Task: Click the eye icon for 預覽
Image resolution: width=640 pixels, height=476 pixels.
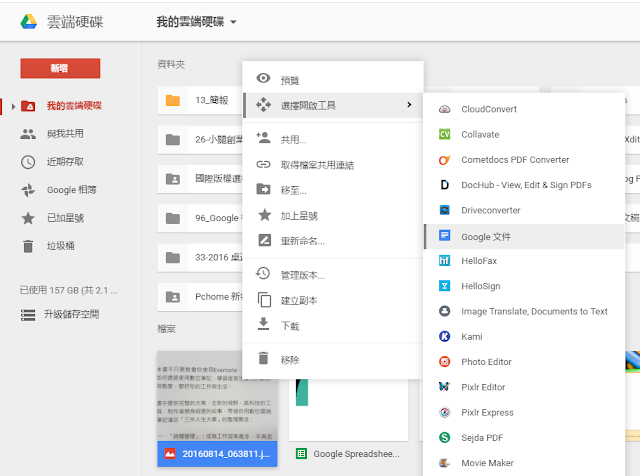Action: point(263,78)
